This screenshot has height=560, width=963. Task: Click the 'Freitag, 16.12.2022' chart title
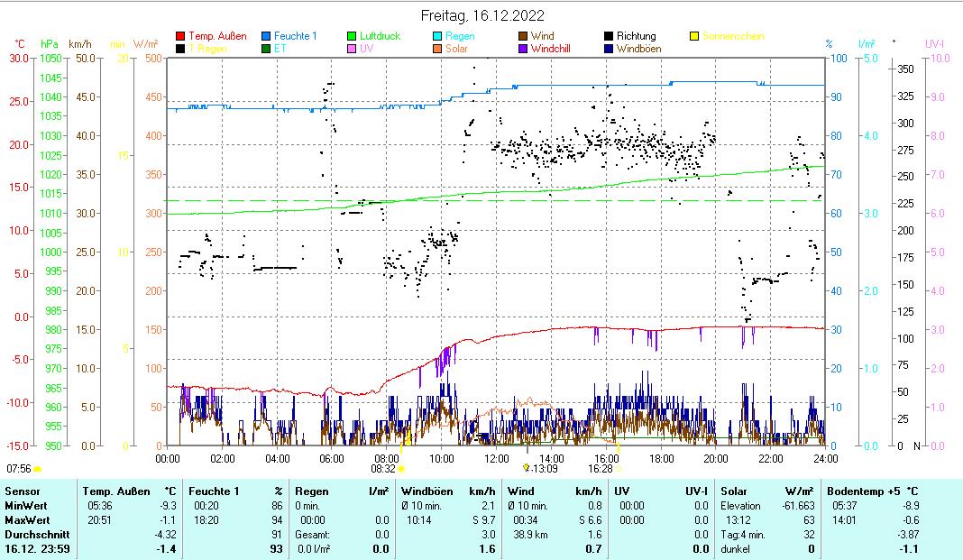click(482, 15)
